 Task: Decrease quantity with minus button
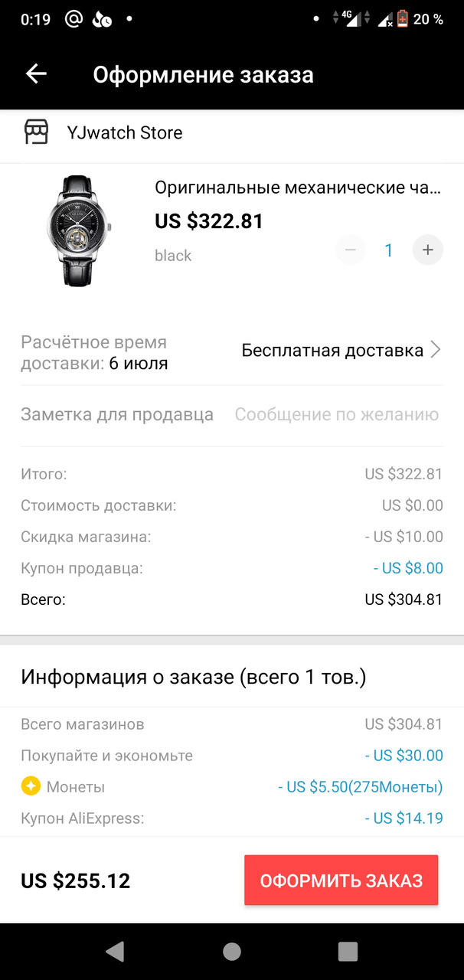click(x=351, y=250)
